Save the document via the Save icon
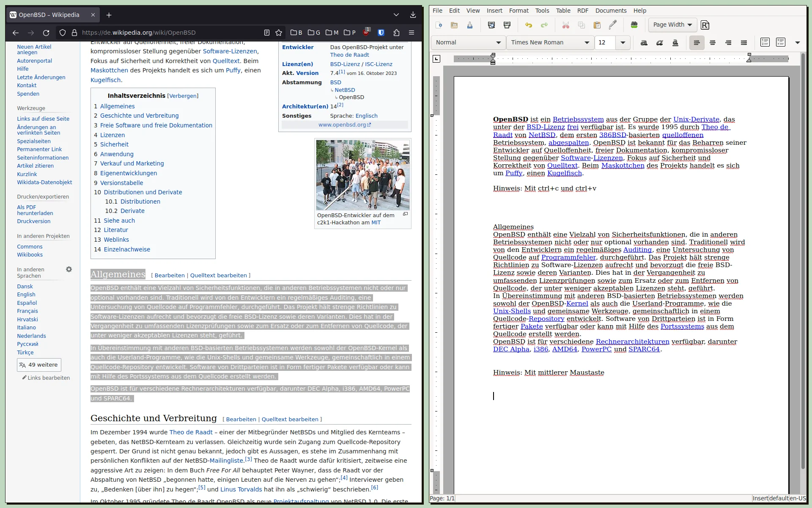This screenshot has height=508, width=812. 470,25
